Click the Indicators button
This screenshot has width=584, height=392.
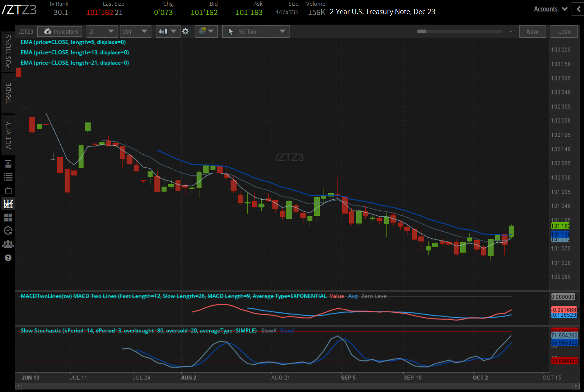click(x=60, y=32)
